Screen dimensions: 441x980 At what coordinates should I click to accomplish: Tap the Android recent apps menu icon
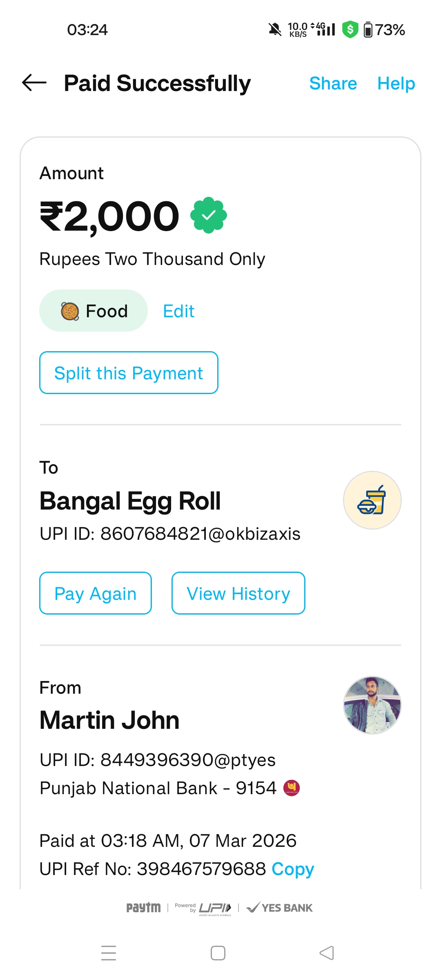109,953
